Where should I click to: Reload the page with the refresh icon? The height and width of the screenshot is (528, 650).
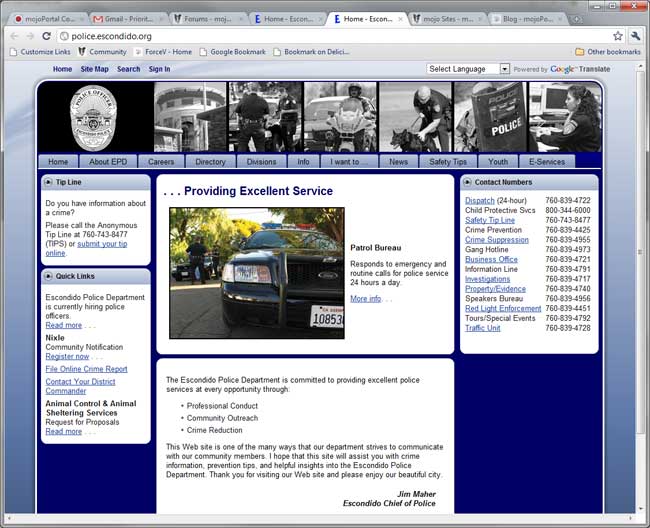[54, 36]
